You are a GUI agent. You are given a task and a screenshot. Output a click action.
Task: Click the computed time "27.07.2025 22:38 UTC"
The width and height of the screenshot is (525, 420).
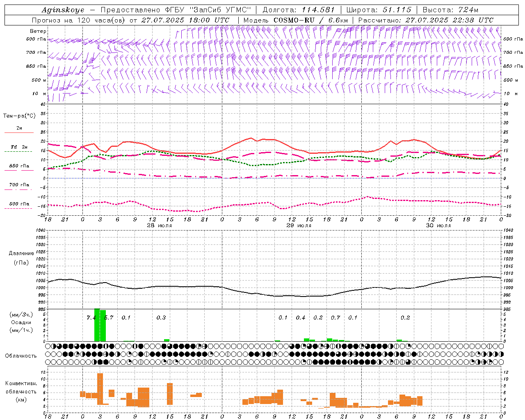coord(450,20)
